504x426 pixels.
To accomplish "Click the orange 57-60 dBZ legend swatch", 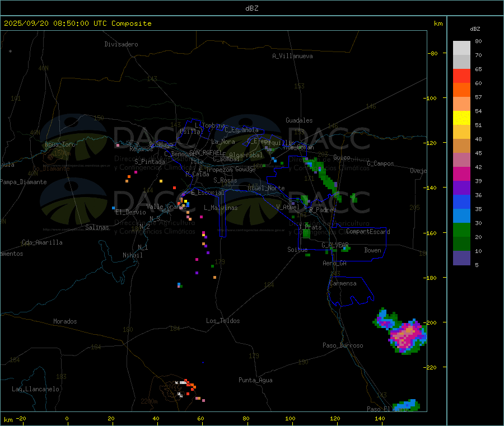I will (x=461, y=90).
